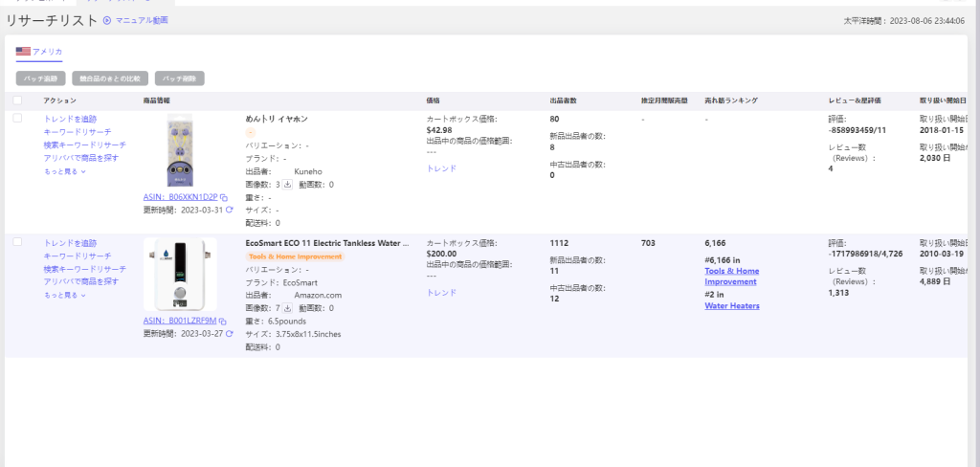Download images for the earphone product
Viewport: 980px width, 467px height.
click(288, 185)
